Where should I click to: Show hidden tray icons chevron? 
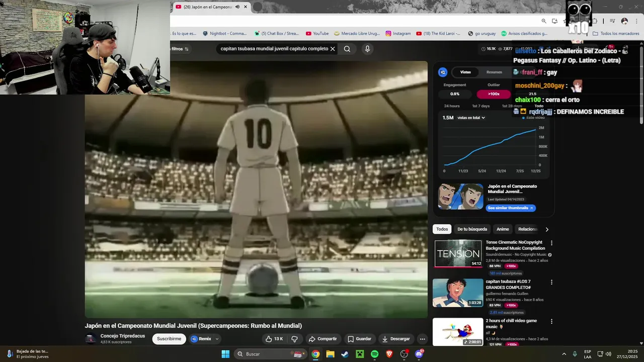point(563,354)
